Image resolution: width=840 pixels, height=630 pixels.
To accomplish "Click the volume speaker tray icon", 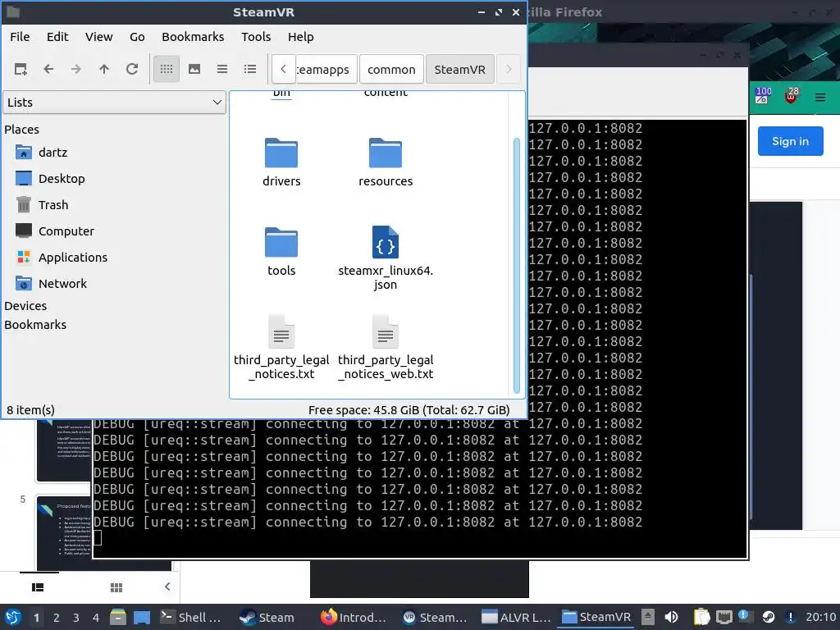I will (671, 617).
